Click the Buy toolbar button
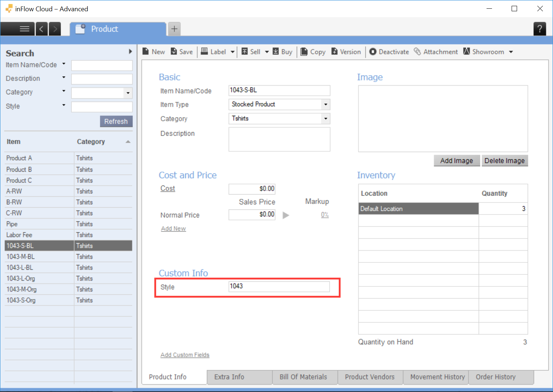Screen dimensions: 553x392 [282, 52]
